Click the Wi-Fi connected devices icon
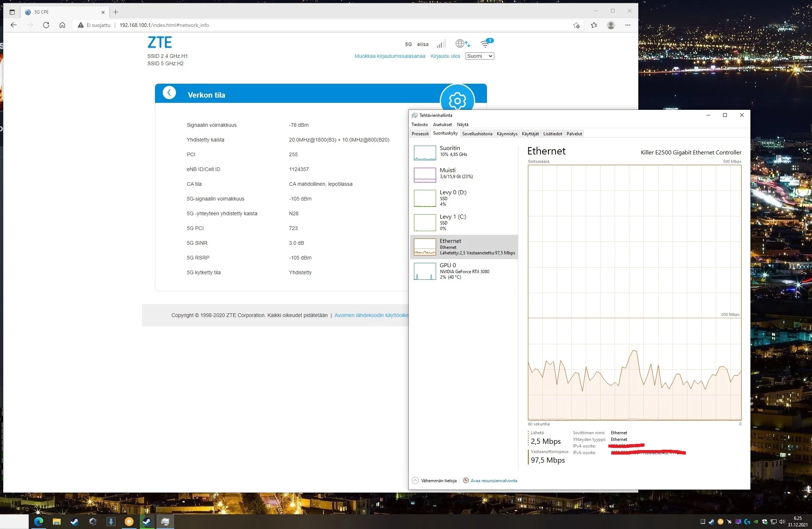This screenshot has width=812, height=529. click(x=486, y=44)
